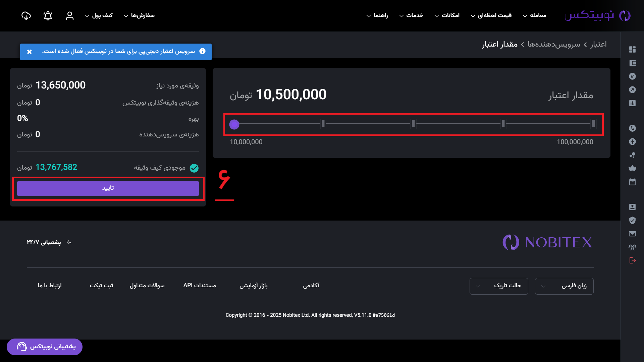The image size is (644, 362).
Task: Click the red logout icon in sidebar
Action: tap(632, 260)
